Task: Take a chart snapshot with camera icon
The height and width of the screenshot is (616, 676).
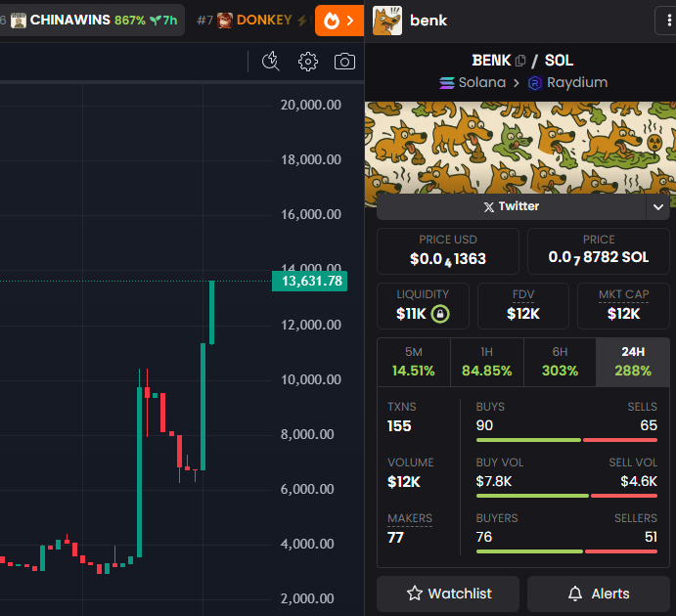Action: point(345,62)
